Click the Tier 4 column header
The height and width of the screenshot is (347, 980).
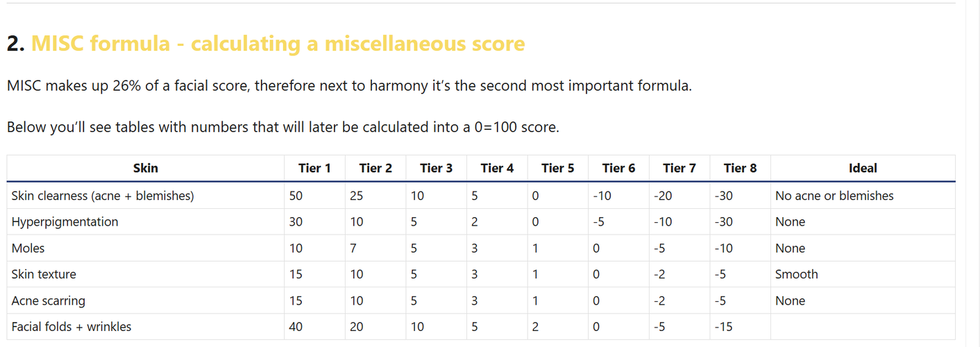coord(497,168)
